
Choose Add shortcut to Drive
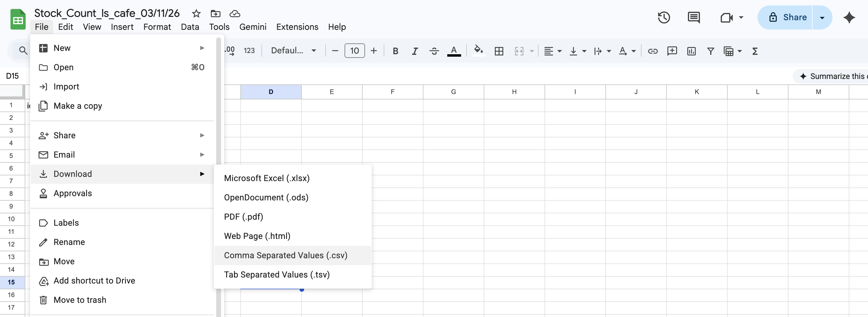122,281
